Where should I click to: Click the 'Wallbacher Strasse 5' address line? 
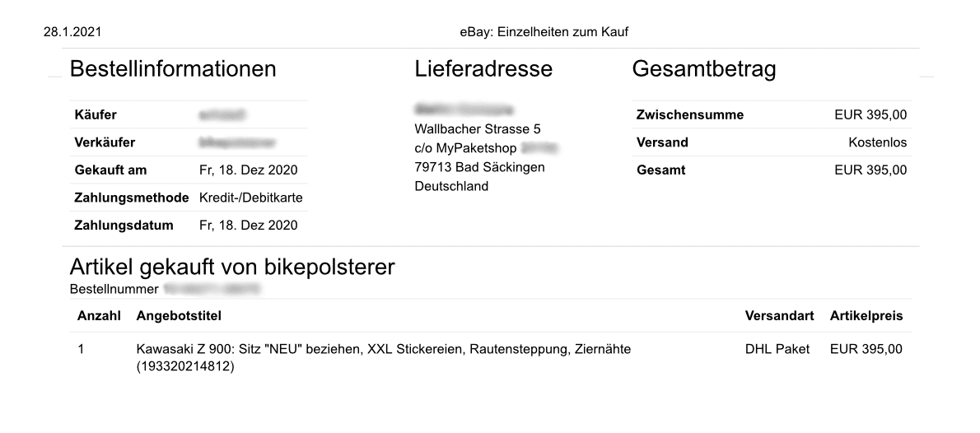[478, 129]
